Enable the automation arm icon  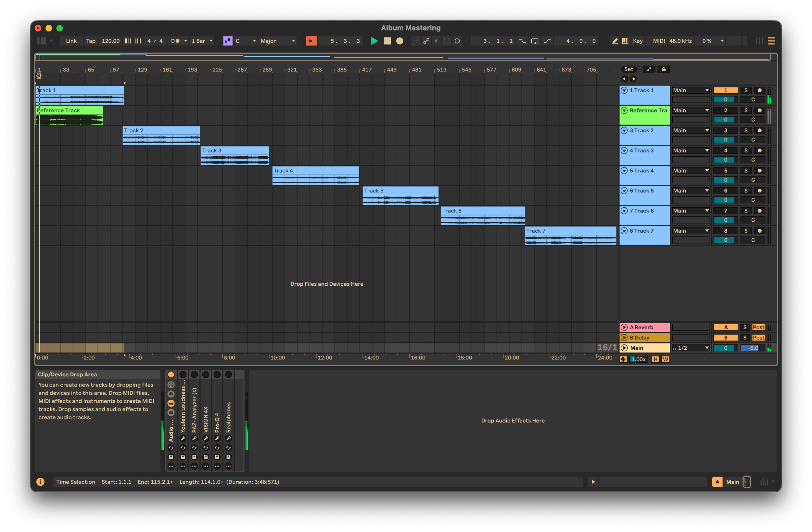coord(426,41)
